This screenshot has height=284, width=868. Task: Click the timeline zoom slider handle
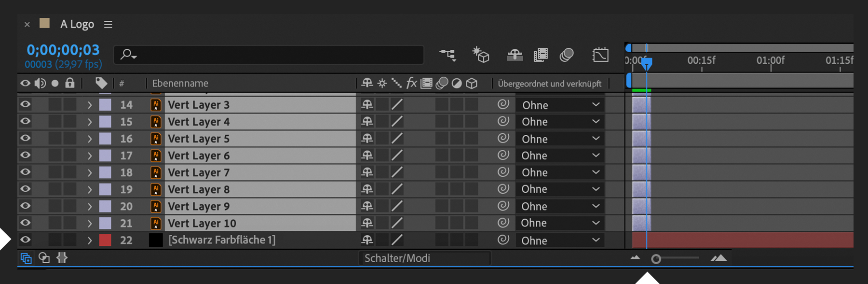click(x=656, y=259)
